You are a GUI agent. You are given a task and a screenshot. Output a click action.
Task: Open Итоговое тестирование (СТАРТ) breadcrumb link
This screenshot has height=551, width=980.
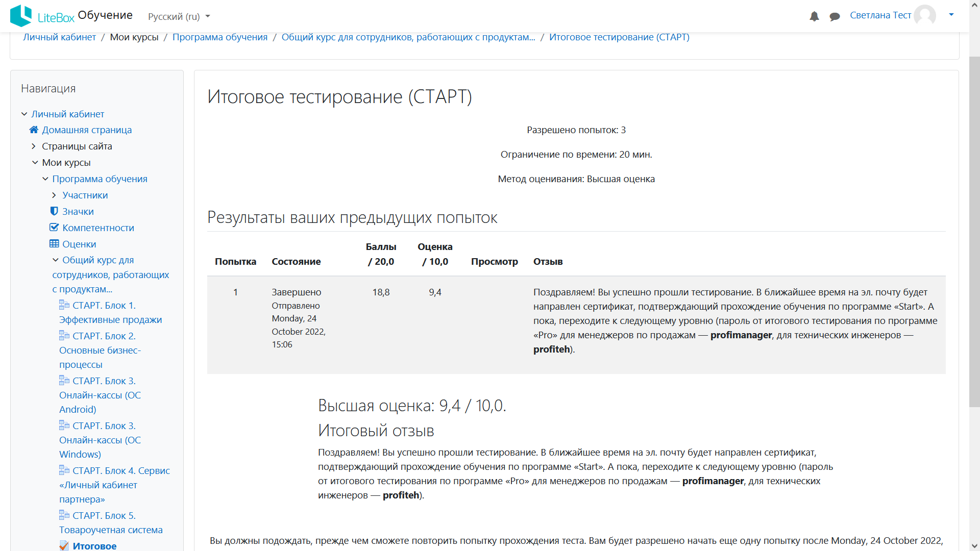pyautogui.click(x=619, y=37)
